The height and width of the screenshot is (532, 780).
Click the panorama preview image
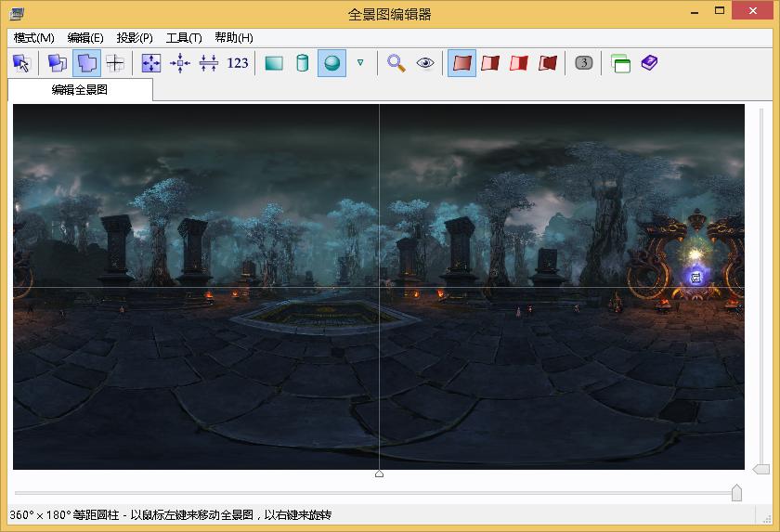(379, 286)
